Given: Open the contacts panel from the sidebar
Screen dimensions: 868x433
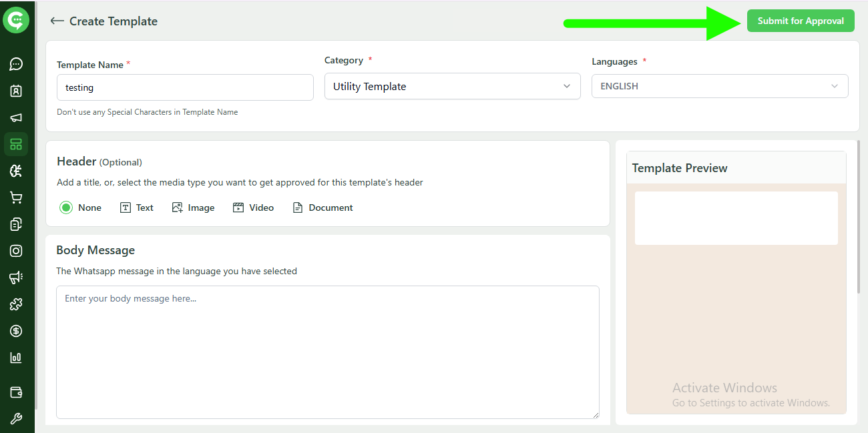Looking at the screenshot, I should point(16,91).
